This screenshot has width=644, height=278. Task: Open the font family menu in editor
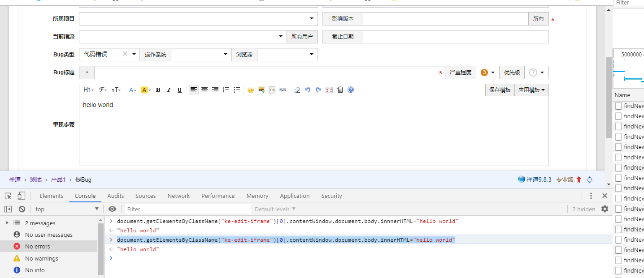pyautogui.click(x=103, y=90)
